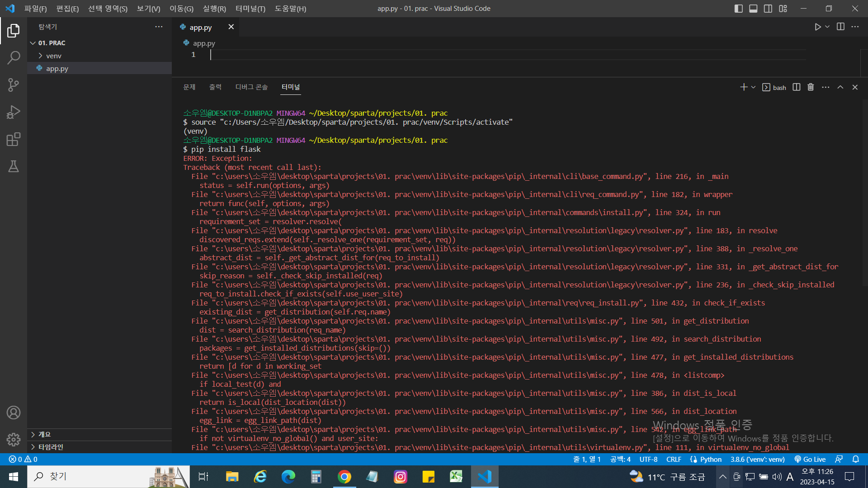Open Windows Start menu
Image resolution: width=868 pixels, height=488 pixels.
pyautogui.click(x=14, y=477)
